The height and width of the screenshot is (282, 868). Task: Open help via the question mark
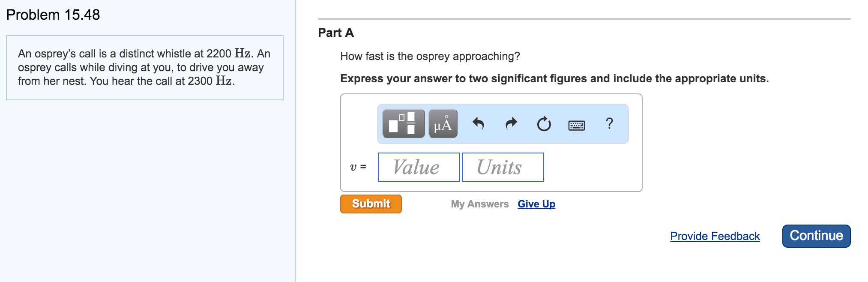pos(609,124)
